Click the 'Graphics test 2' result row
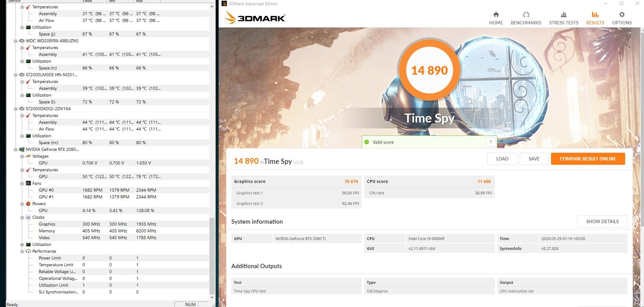 pos(296,204)
